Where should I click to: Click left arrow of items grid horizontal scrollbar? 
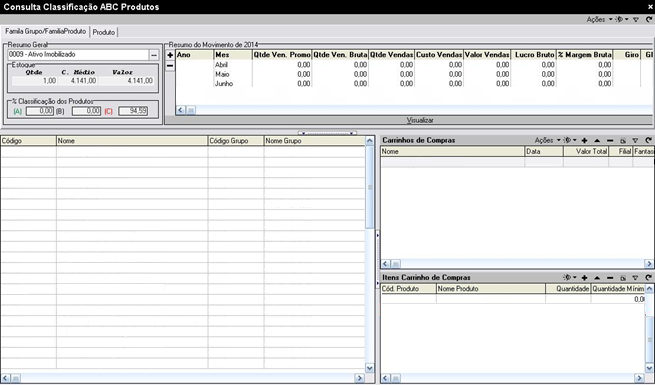(x=386, y=378)
